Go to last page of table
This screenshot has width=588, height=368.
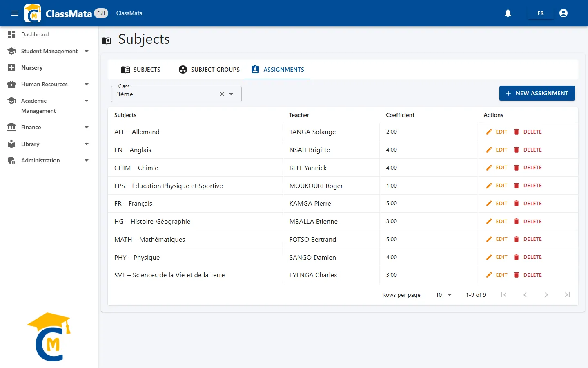pos(568,295)
